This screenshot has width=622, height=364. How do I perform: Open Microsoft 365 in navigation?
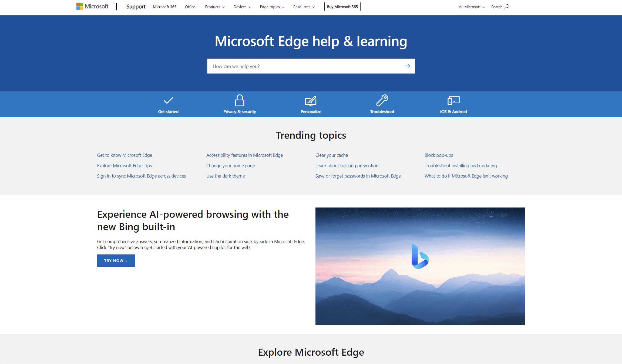pyautogui.click(x=164, y=7)
